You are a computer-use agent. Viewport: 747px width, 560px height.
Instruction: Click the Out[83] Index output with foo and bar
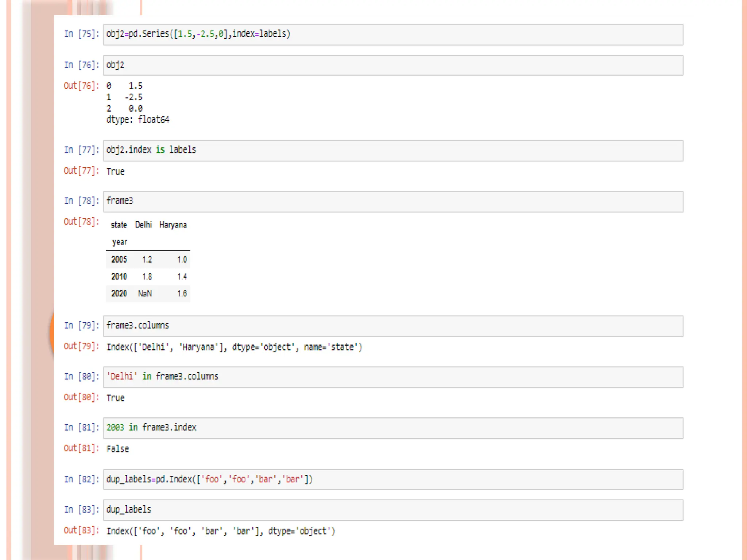(221, 531)
